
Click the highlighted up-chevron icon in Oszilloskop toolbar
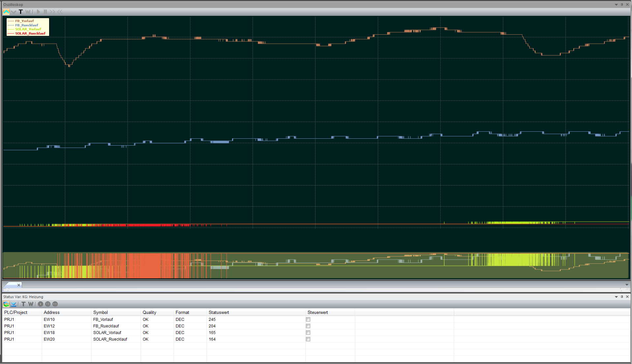pos(6,12)
